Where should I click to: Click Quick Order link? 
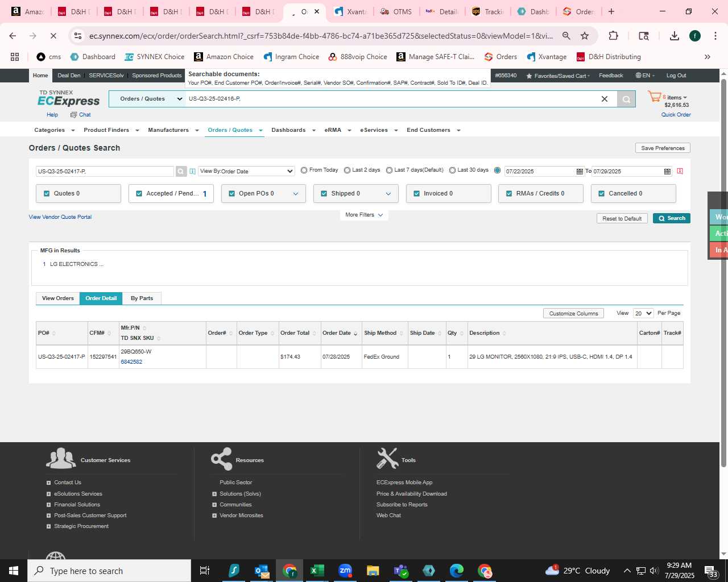(676, 115)
